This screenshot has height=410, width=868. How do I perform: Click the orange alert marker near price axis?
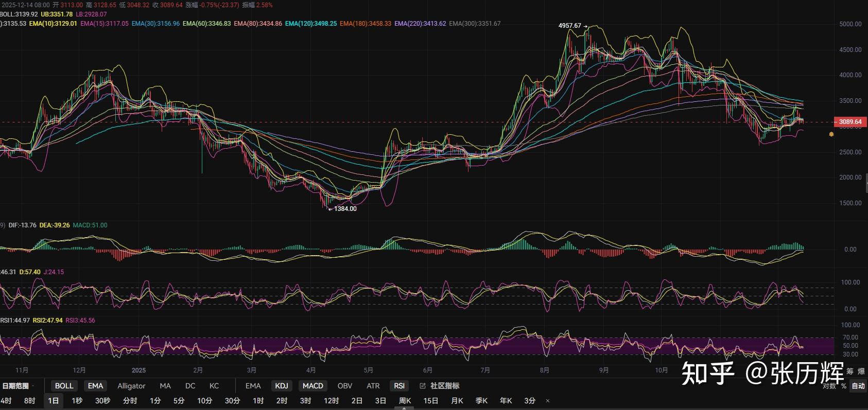(x=831, y=134)
